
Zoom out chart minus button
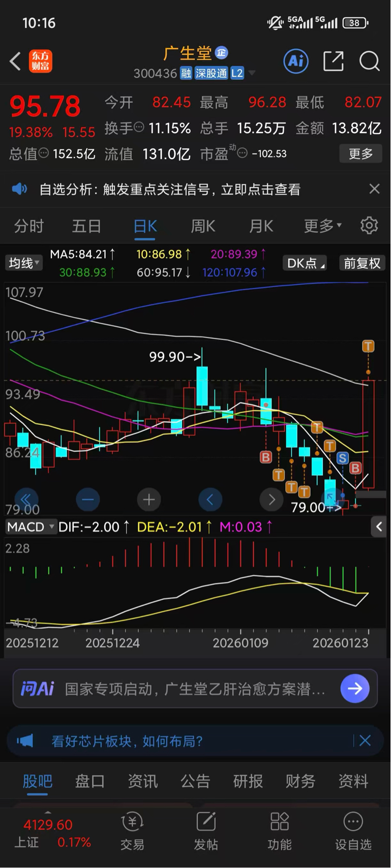pyautogui.click(x=88, y=500)
